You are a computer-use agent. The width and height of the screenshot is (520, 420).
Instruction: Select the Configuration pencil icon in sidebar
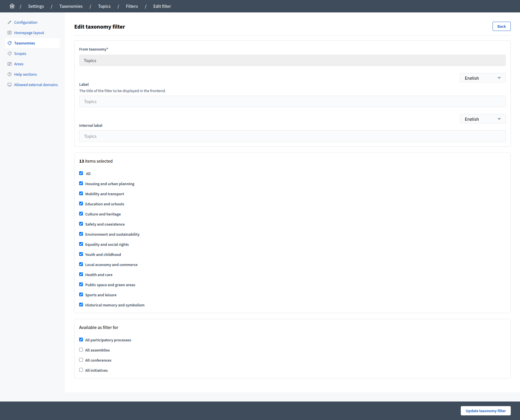pyautogui.click(x=10, y=22)
